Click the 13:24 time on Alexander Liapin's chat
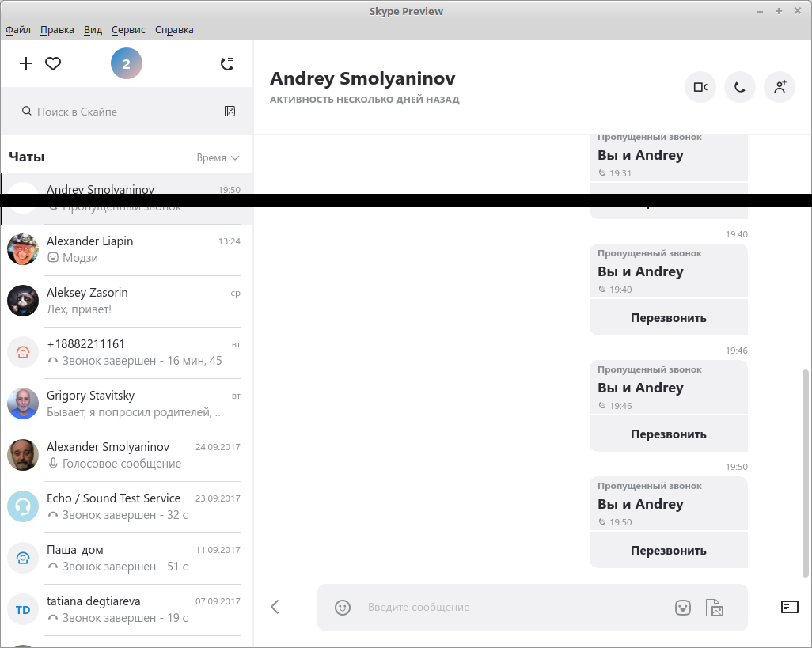The height and width of the screenshot is (648, 812). click(x=230, y=241)
